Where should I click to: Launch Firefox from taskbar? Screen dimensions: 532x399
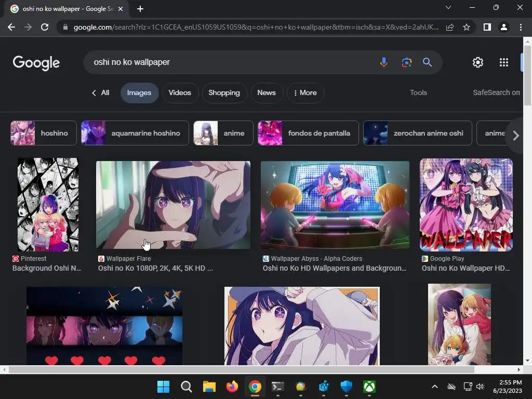click(x=232, y=387)
